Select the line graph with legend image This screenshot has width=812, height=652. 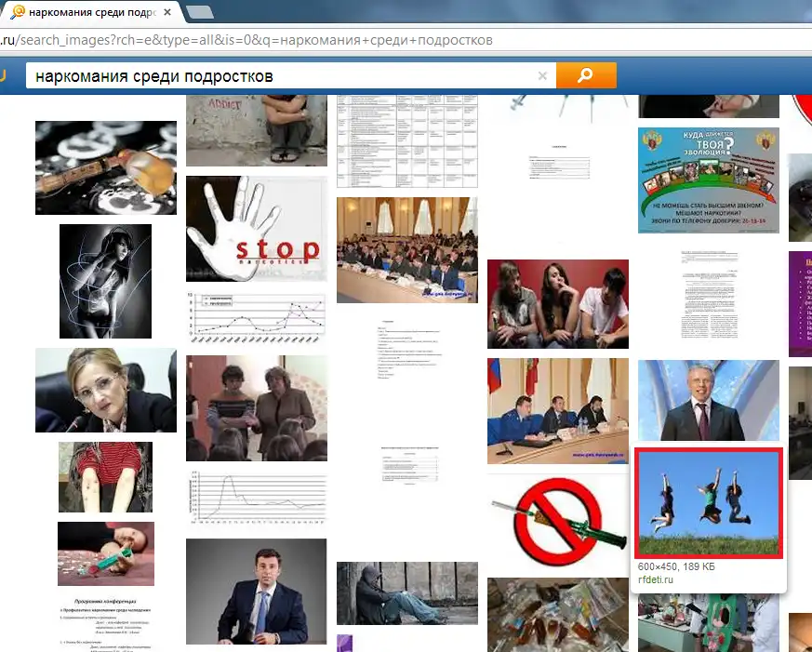pos(256,318)
